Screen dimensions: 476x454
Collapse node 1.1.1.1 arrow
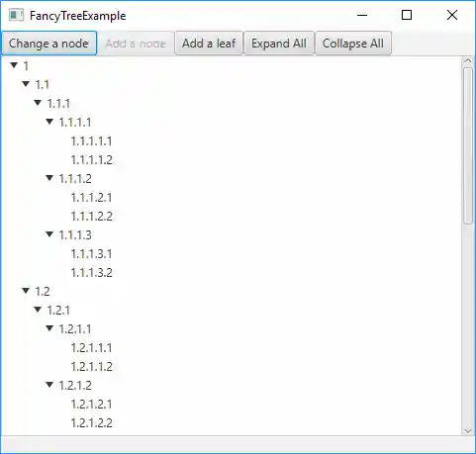49,122
